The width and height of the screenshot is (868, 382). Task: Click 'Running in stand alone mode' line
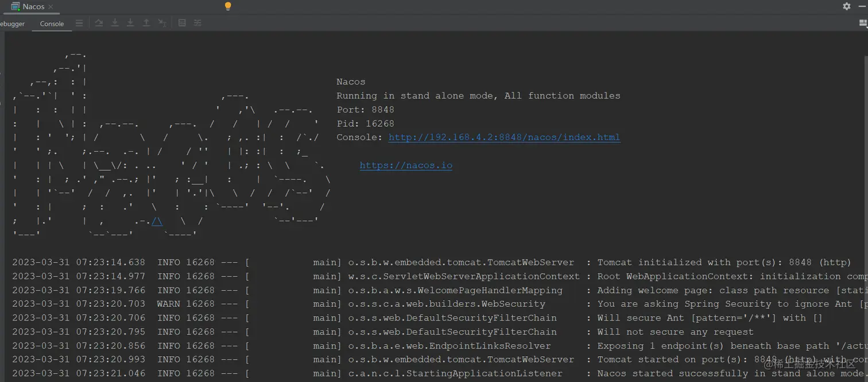click(478, 96)
